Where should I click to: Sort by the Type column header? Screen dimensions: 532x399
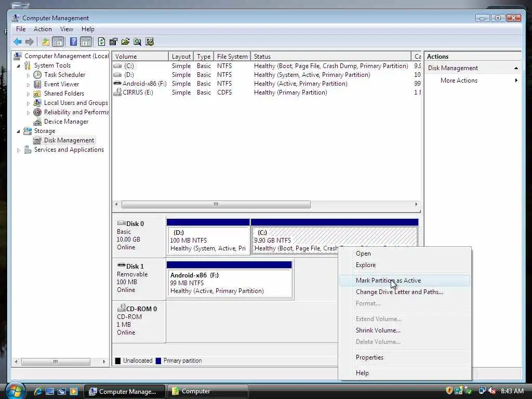204,56
